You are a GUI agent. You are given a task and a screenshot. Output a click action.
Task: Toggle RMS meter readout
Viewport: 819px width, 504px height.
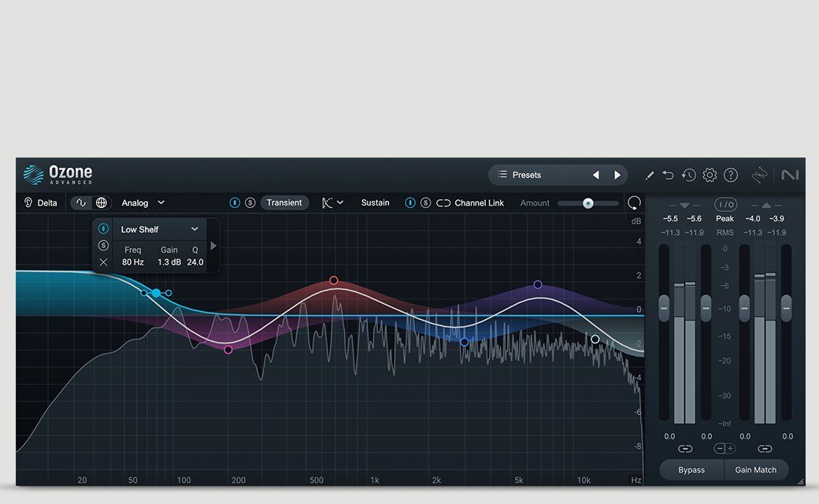click(x=724, y=232)
